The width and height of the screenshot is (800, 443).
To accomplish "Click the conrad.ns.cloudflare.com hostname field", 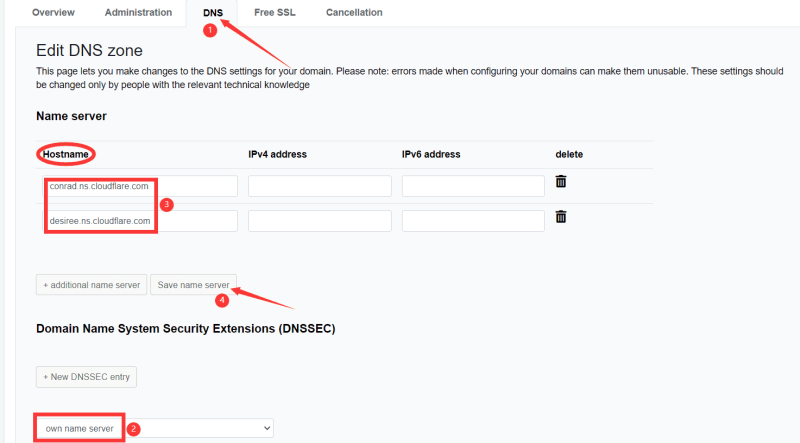I will [x=140, y=186].
